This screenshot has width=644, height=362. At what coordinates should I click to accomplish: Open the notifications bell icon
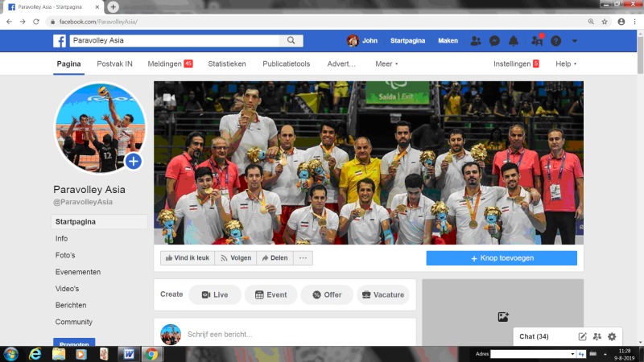(x=514, y=41)
